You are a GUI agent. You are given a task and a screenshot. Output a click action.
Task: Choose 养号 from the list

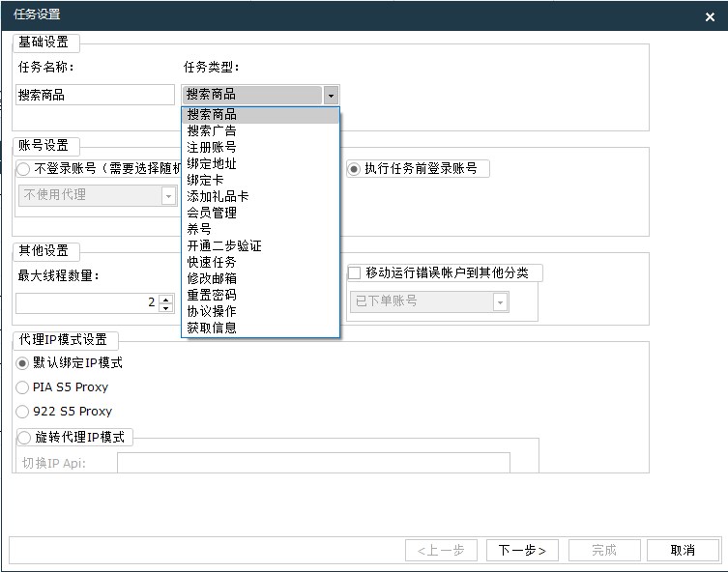260,229
